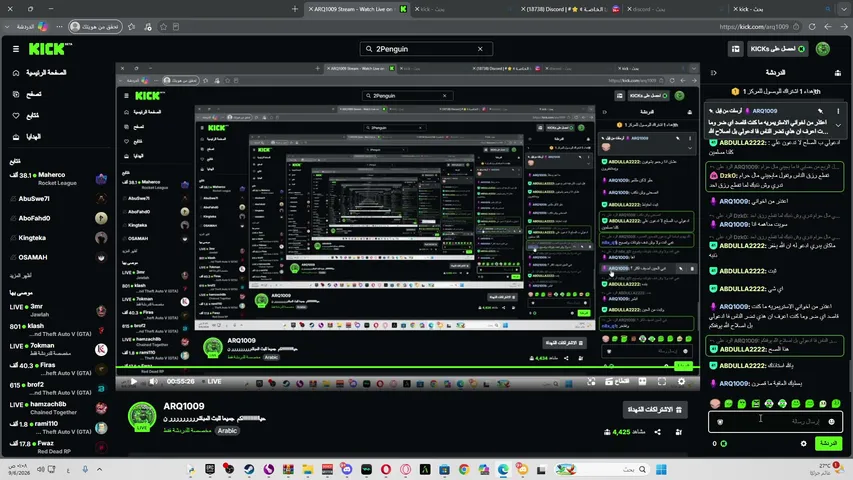Screen dimensions: 853x480
Task: Open the pinned message three-dots menu
Action: coord(838,111)
